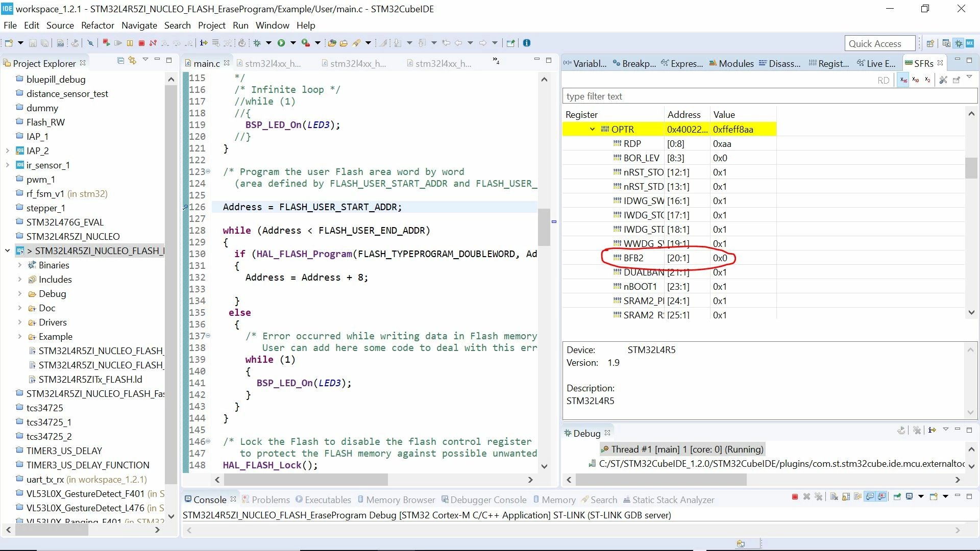Toggle Show Console on standard out change
Image resolution: width=980 pixels, height=551 pixels.
870,497
